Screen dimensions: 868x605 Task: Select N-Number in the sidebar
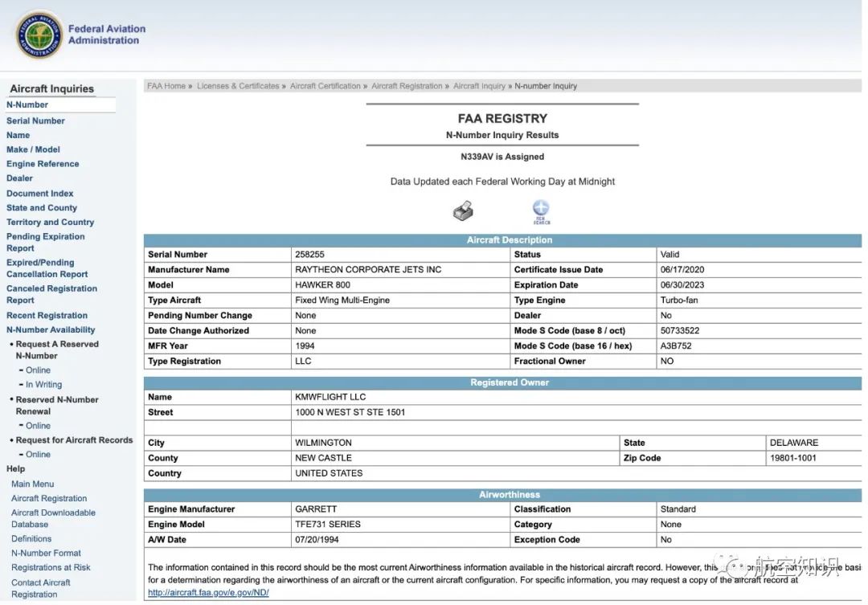(x=27, y=104)
